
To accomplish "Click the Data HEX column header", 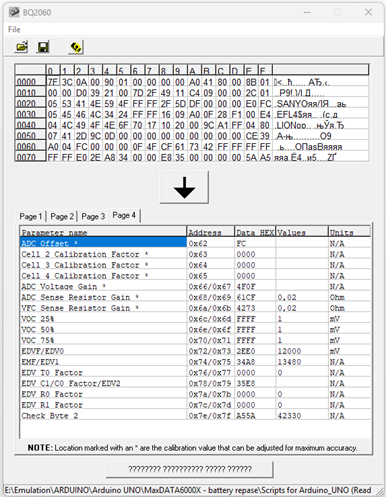I will pyautogui.click(x=255, y=232).
